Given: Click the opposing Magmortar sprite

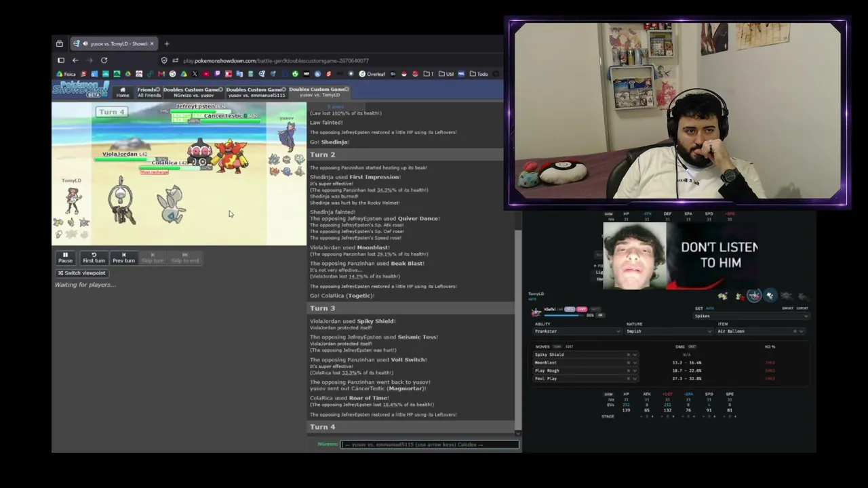Looking at the screenshot, I should 230,156.
